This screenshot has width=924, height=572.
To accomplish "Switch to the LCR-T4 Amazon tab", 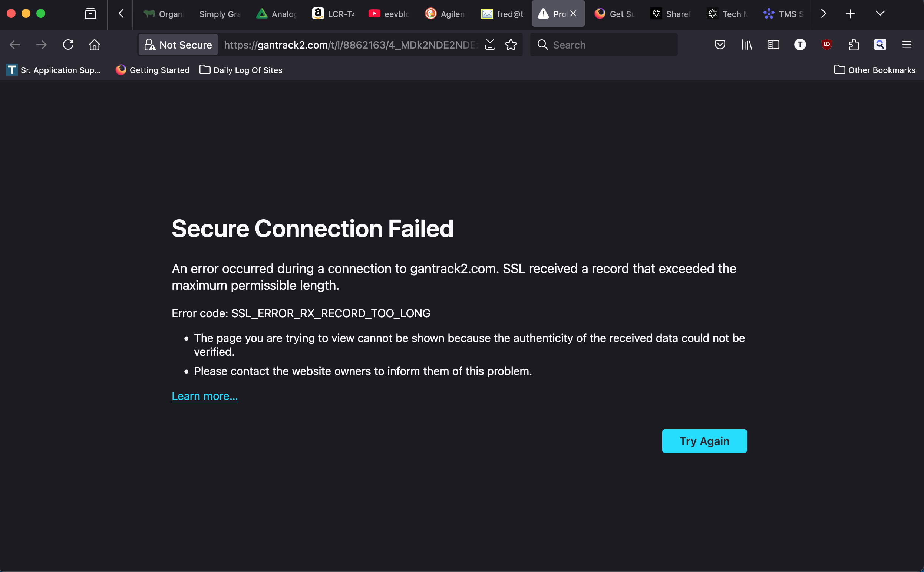I will (333, 14).
